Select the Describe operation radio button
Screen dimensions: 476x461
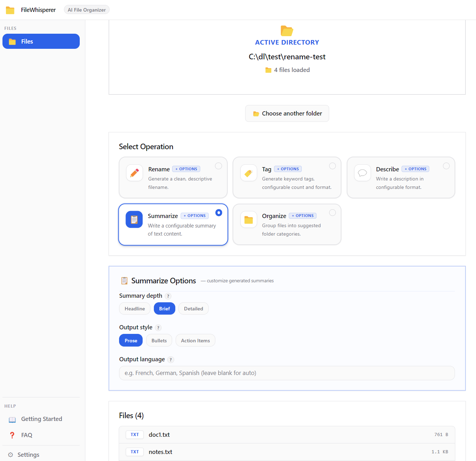(446, 166)
